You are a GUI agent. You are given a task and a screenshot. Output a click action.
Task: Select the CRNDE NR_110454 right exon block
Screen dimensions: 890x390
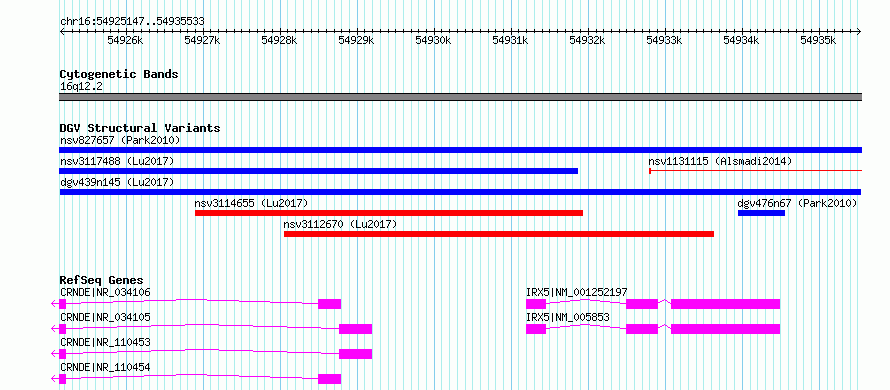(329, 379)
